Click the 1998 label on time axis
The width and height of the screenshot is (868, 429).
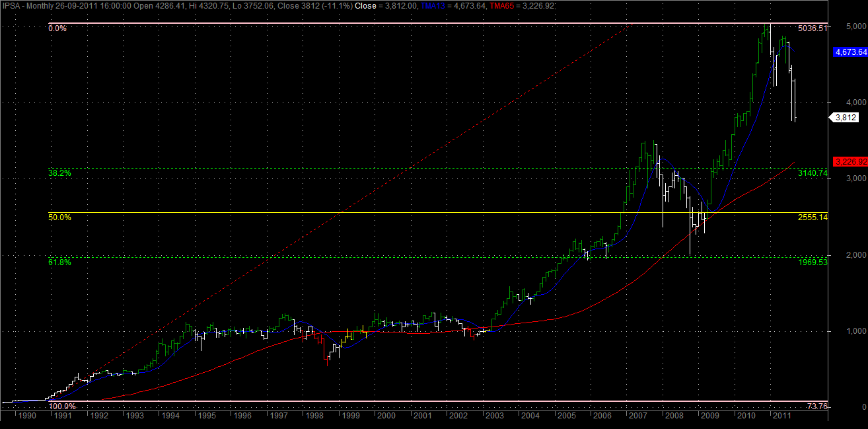[x=314, y=416]
